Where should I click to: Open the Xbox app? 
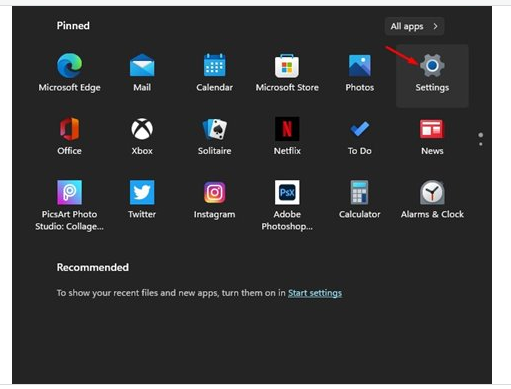(142, 136)
